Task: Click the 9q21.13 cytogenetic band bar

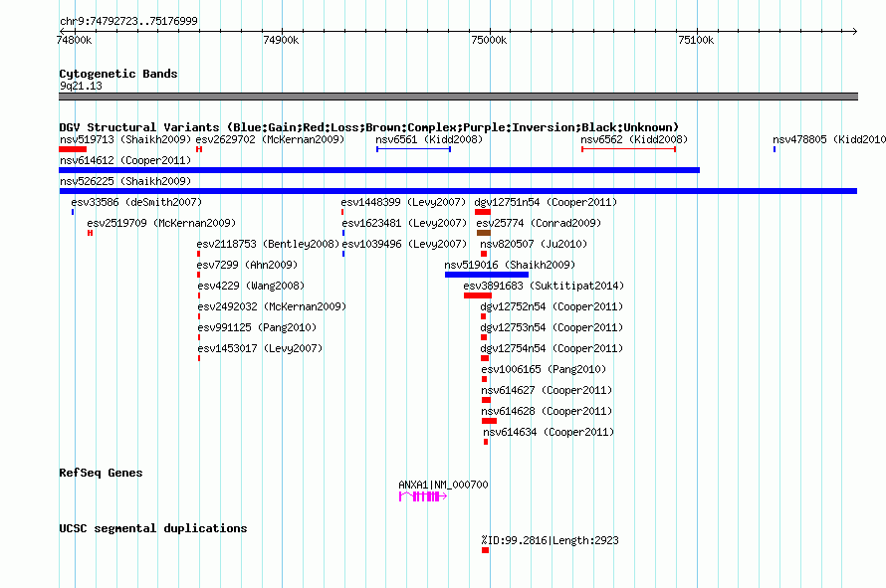Action: (458, 97)
